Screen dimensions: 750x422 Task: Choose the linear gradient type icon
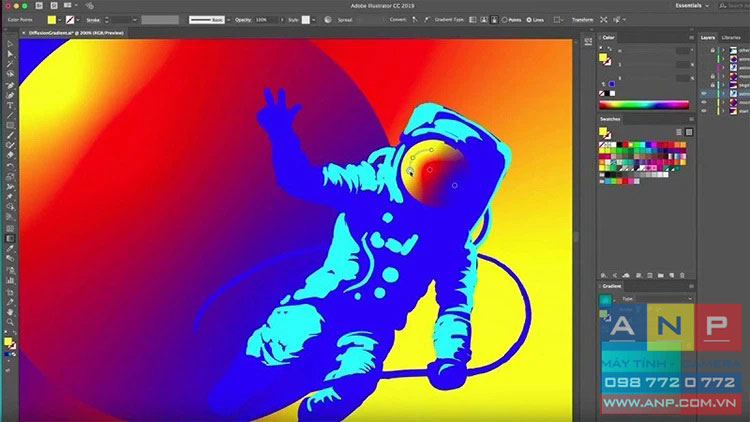click(x=473, y=20)
